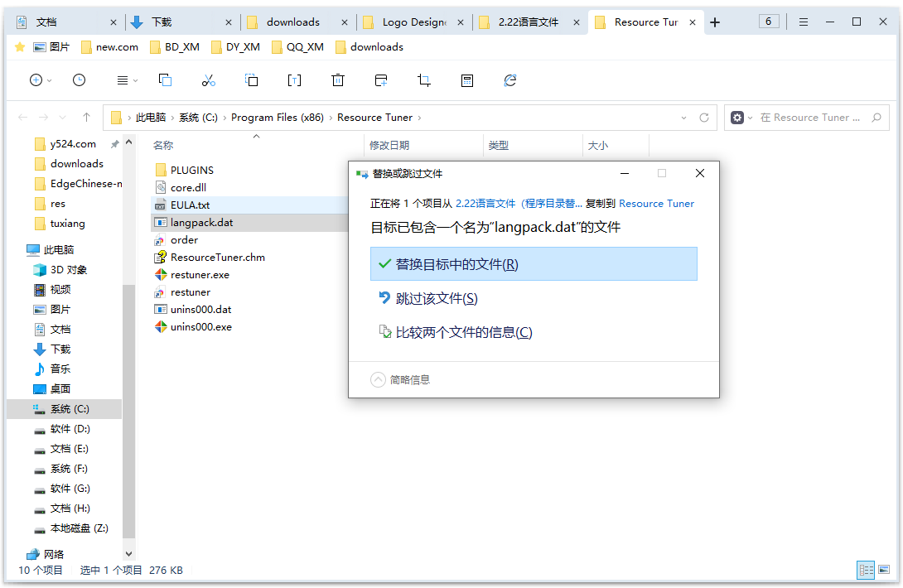Choose 比较两个文件的信息(C) option
The image size is (903, 588).
click(534, 332)
